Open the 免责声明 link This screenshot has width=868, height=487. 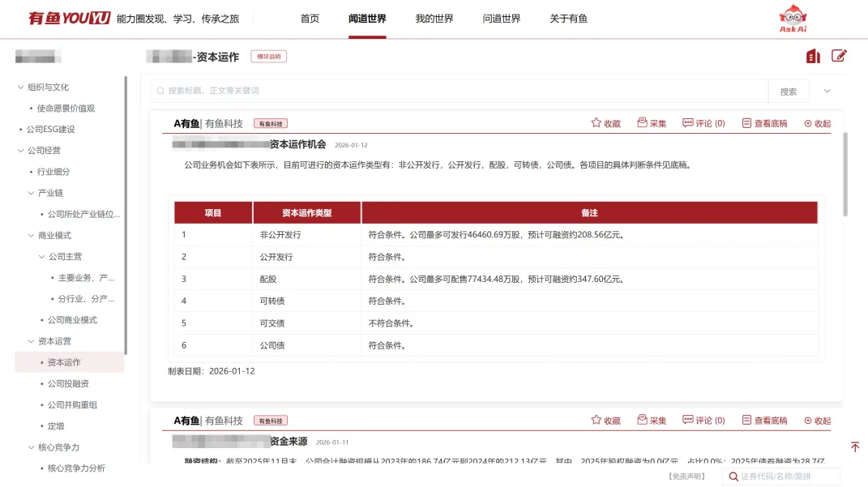pyautogui.click(x=686, y=476)
